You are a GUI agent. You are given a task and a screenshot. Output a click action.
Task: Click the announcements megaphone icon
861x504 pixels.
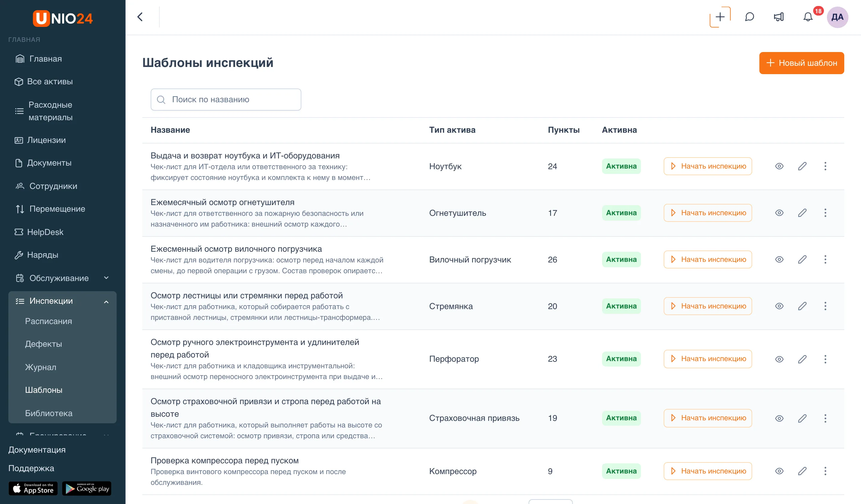tap(779, 17)
